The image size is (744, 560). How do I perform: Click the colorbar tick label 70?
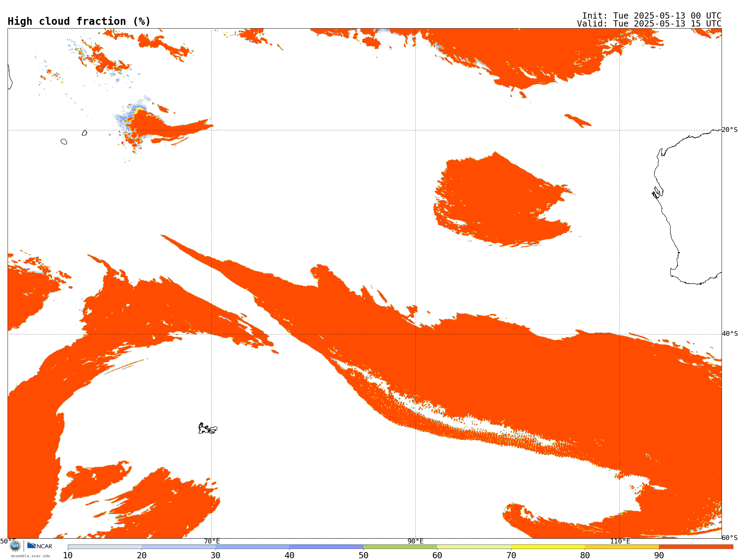coord(511,556)
